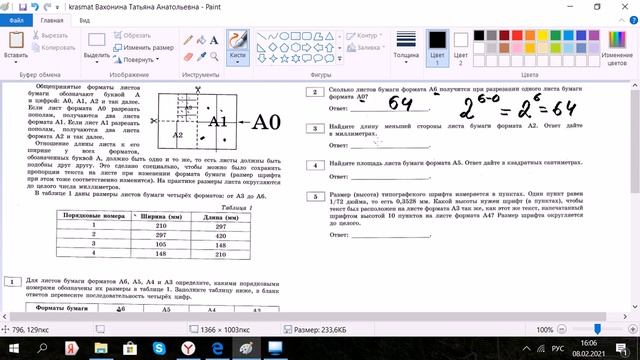Choose the Curve shape
640x360 pixels.
(x=273, y=36)
